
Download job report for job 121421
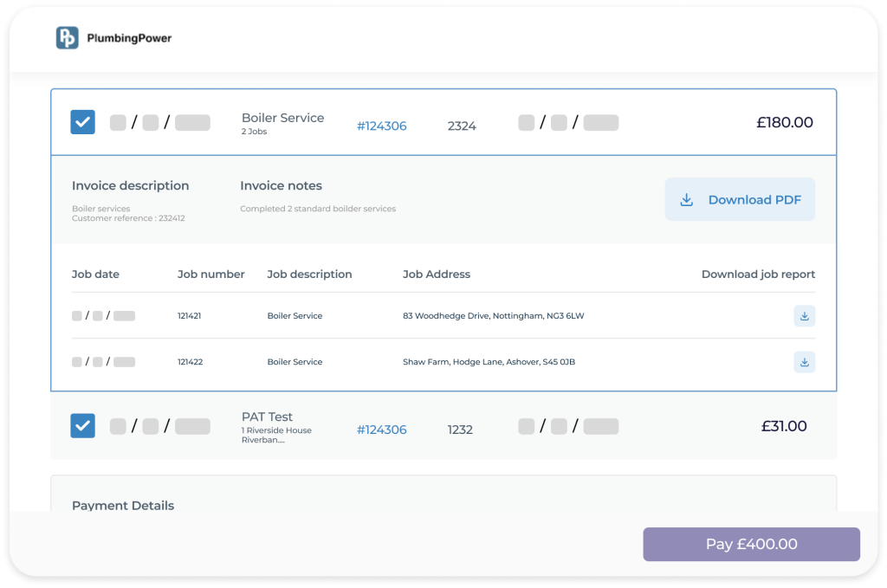point(804,316)
